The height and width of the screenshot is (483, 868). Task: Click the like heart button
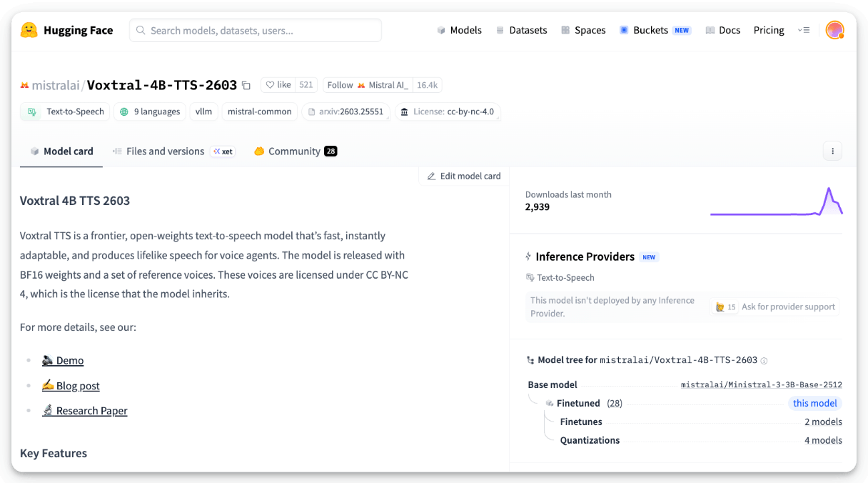[278, 85]
